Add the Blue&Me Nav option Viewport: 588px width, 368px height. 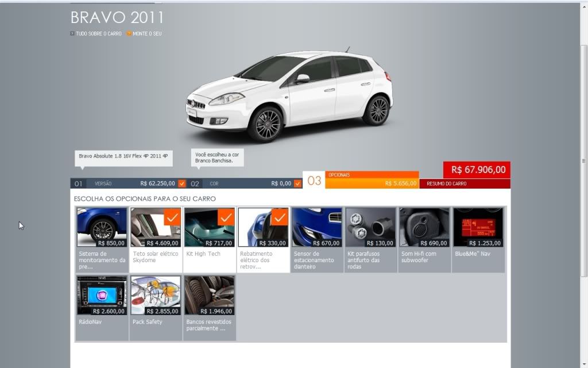tap(478, 240)
